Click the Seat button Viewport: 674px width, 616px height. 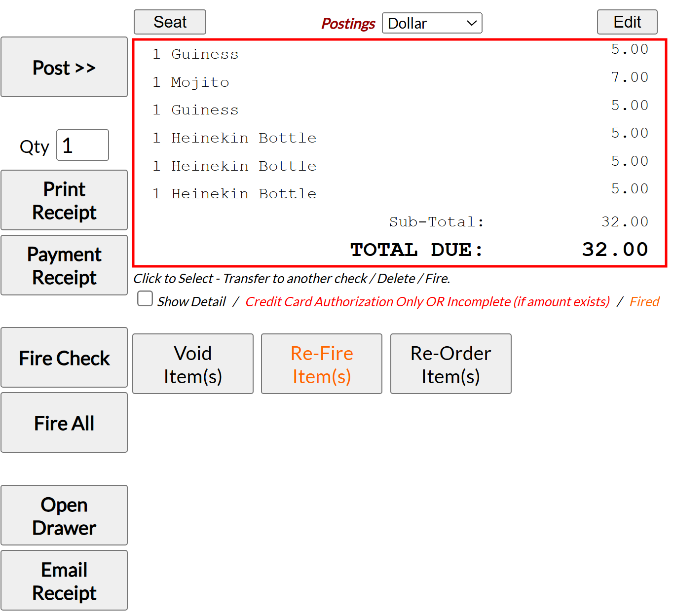[170, 22]
